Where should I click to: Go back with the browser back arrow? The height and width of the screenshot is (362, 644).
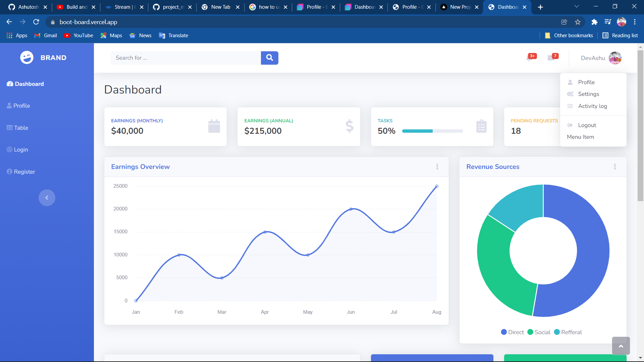9,22
